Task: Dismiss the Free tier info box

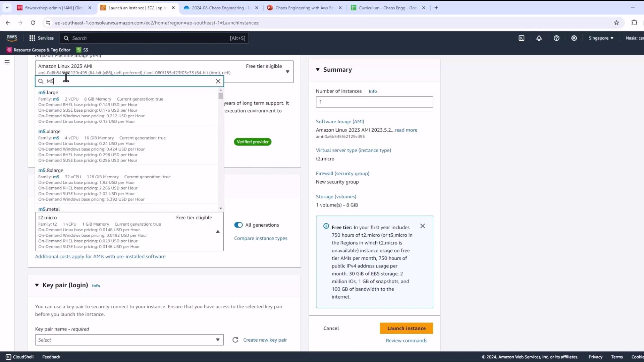Action: coord(423,226)
